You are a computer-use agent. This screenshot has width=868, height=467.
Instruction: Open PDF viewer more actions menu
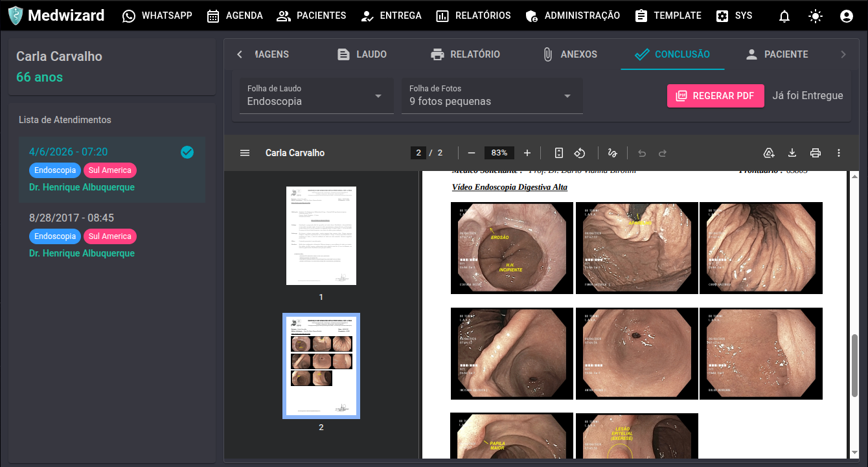coord(839,153)
